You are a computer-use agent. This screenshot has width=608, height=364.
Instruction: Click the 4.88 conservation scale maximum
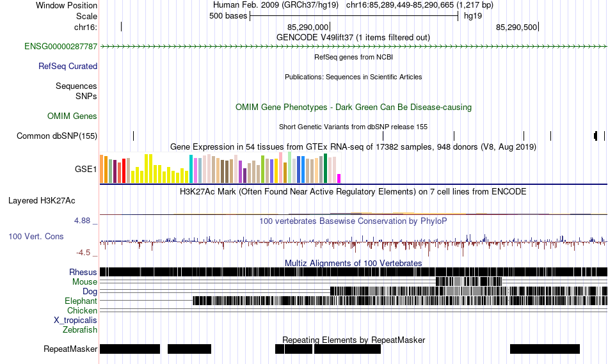[x=82, y=221]
